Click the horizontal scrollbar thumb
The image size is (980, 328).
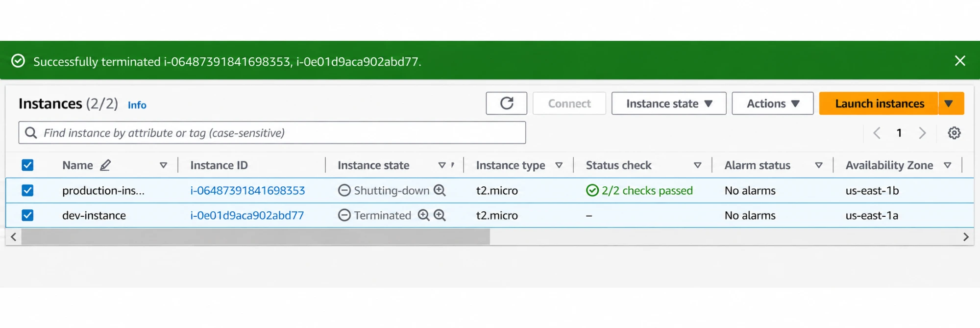(255, 237)
